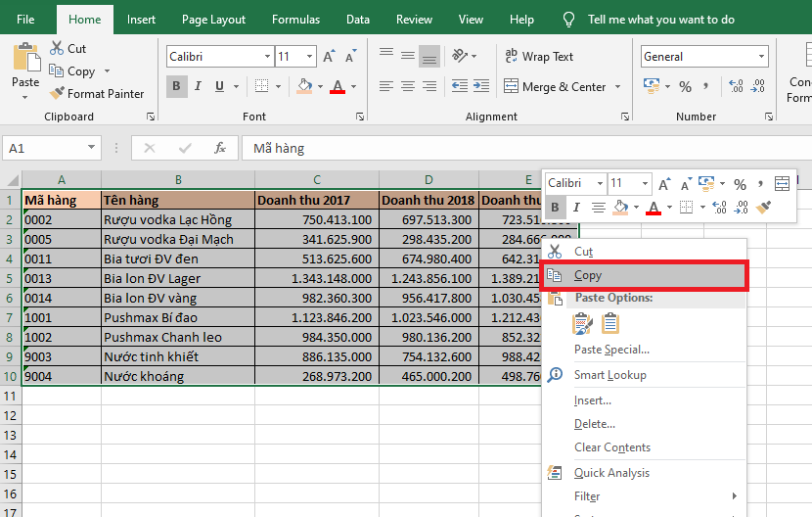
Task: Click the Insert Function fx icon
Action: [x=220, y=148]
